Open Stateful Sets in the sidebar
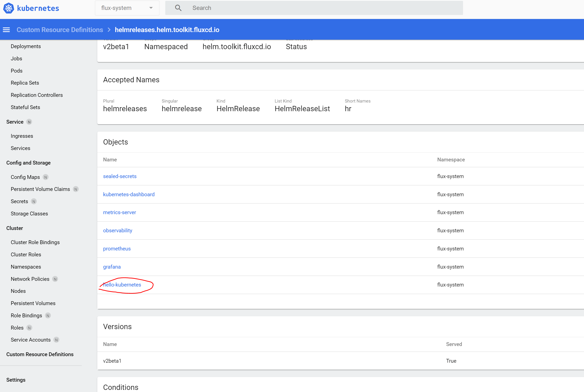 pos(26,107)
